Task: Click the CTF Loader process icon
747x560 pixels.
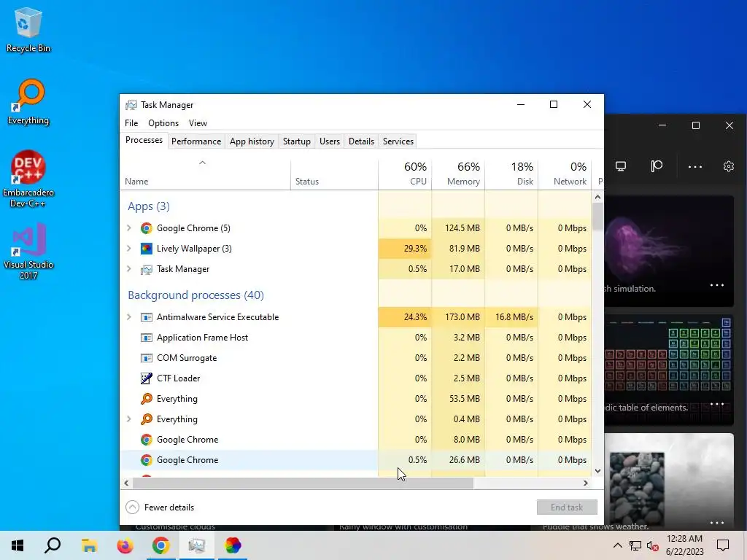Action: click(146, 378)
